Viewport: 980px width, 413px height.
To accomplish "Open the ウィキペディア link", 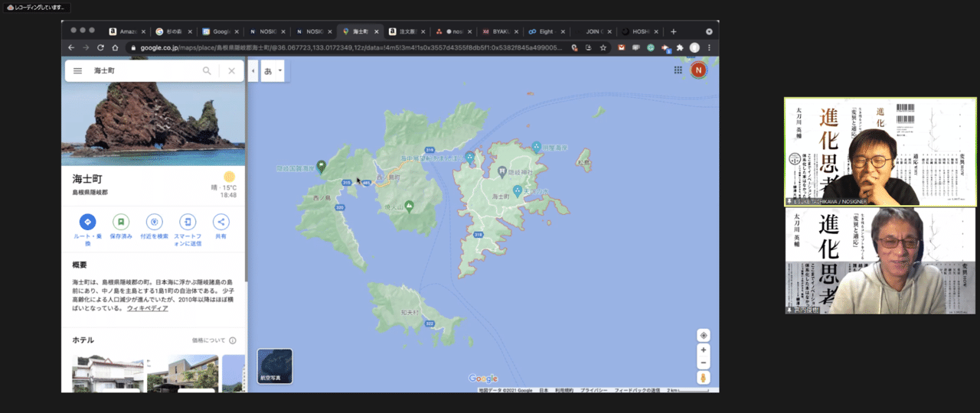I will pyautogui.click(x=147, y=307).
